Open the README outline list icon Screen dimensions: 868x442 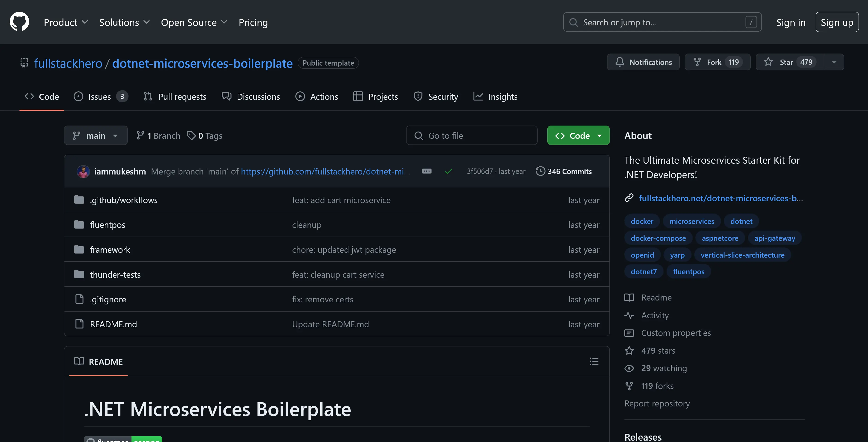(x=594, y=361)
